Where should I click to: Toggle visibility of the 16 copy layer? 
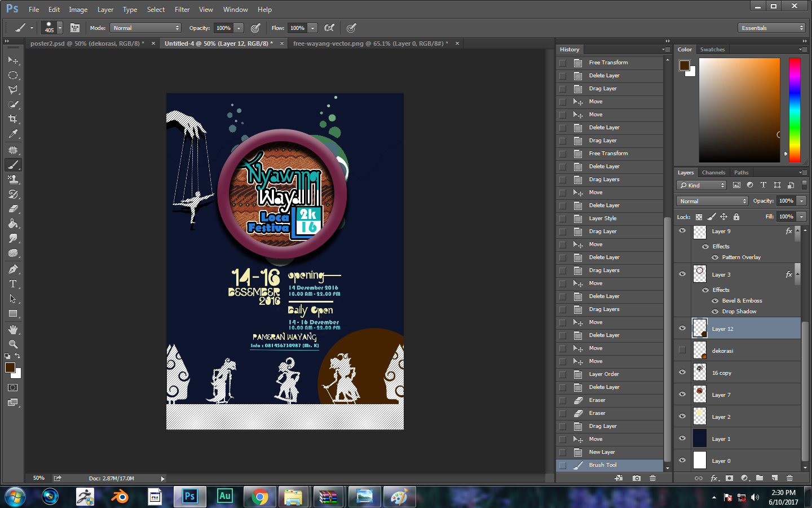[682, 373]
